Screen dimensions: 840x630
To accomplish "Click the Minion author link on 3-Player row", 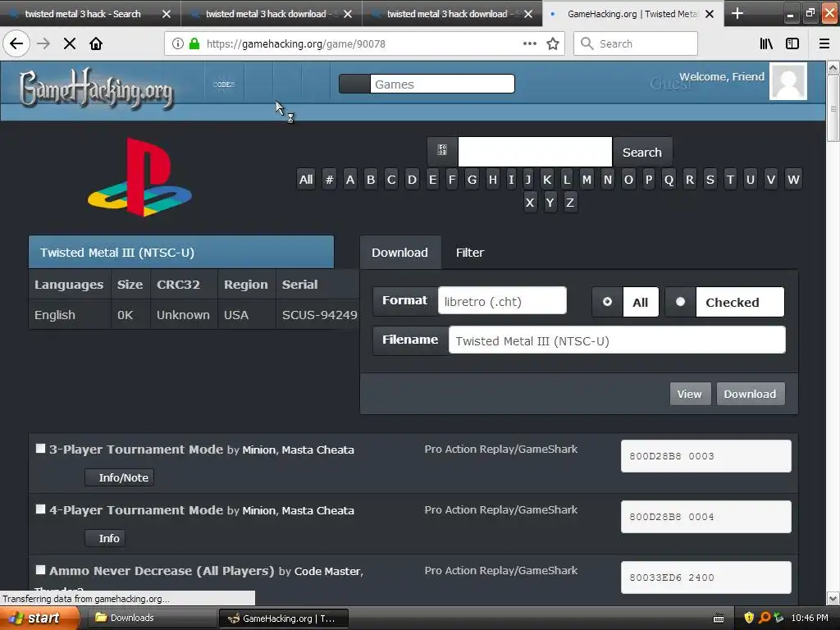I will 258,450.
